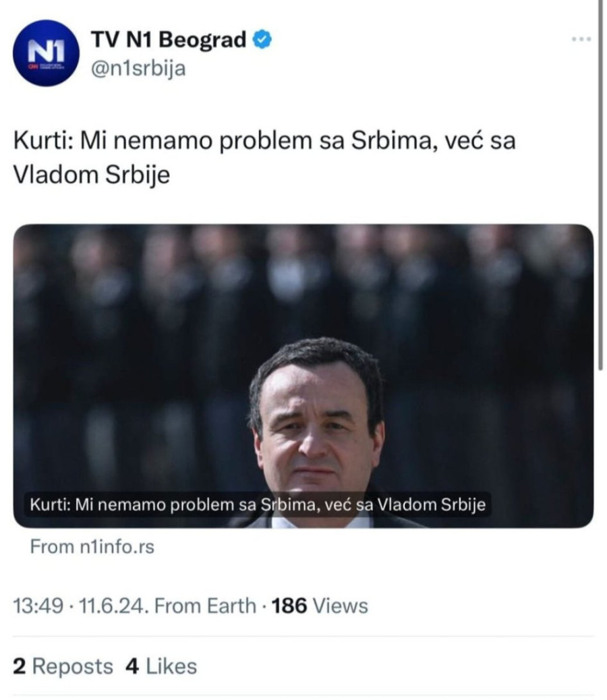Open the TV N1 Beograd account name
Image resolution: width=607 pixels, height=700 pixels.
point(168,40)
